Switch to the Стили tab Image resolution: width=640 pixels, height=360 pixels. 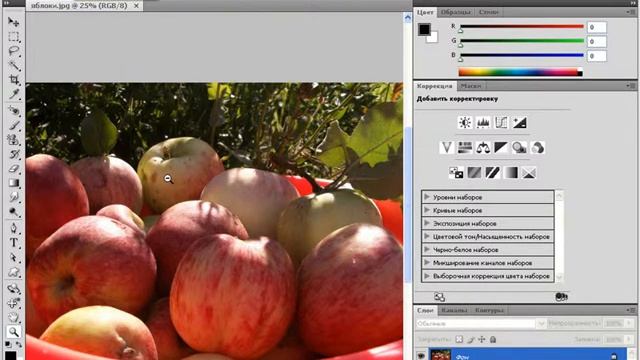pos(488,12)
